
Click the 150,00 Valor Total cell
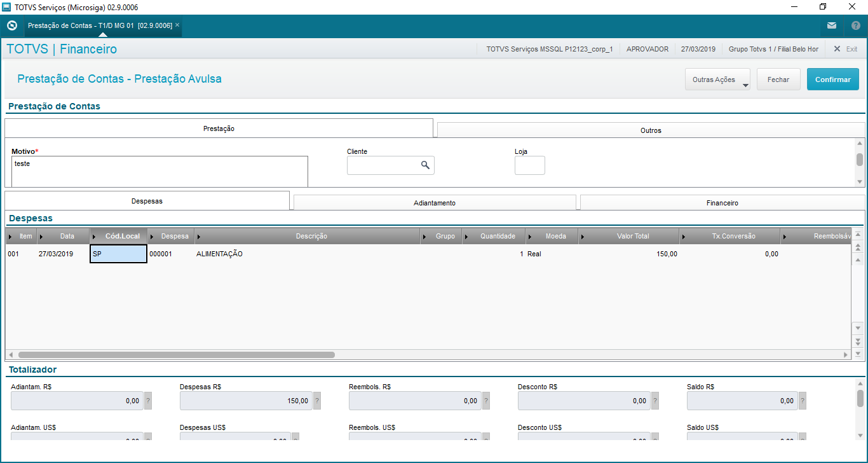coord(629,254)
